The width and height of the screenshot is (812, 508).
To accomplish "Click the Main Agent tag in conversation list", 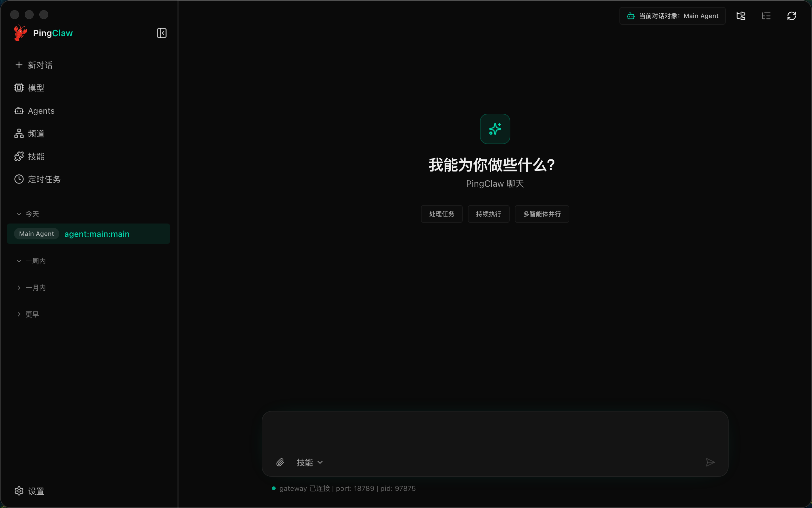I will pos(36,233).
